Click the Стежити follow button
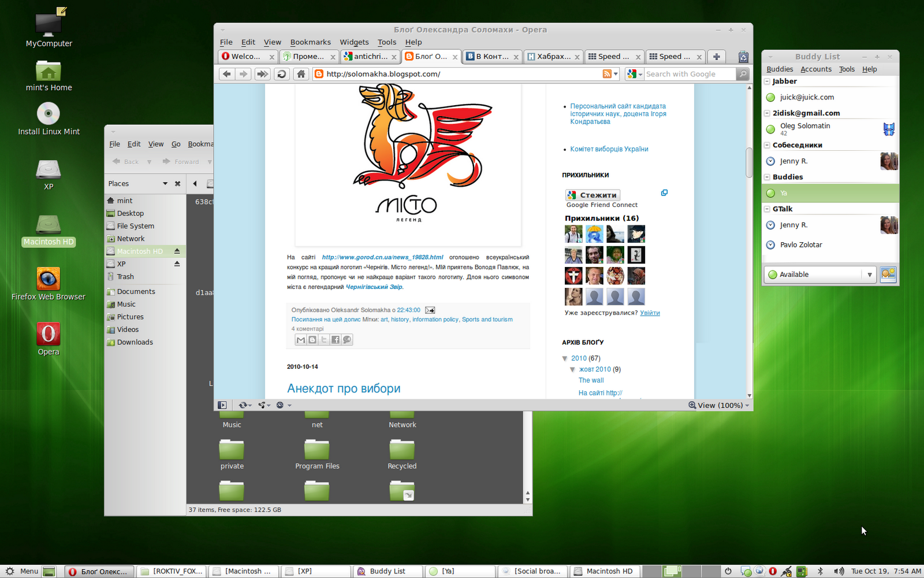The image size is (924, 578). click(592, 195)
